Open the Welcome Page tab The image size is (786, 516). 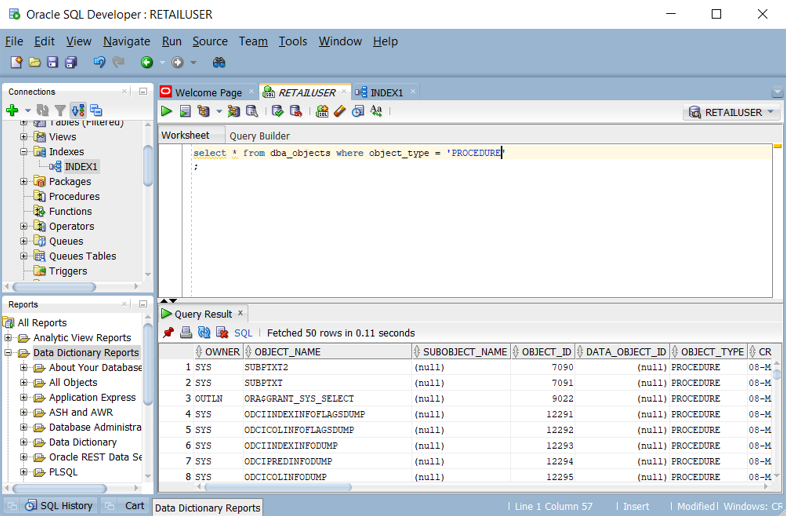point(207,92)
